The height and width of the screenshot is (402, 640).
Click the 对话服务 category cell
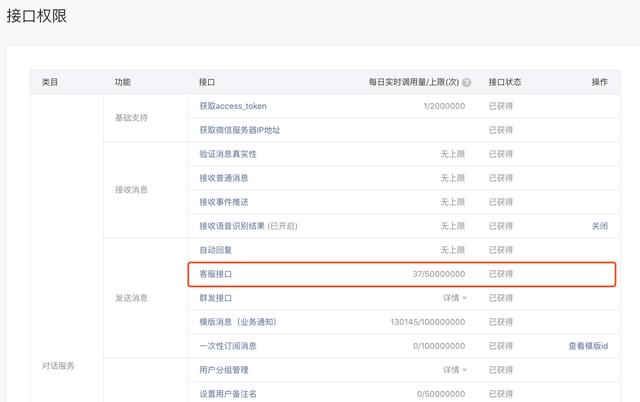[58, 366]
